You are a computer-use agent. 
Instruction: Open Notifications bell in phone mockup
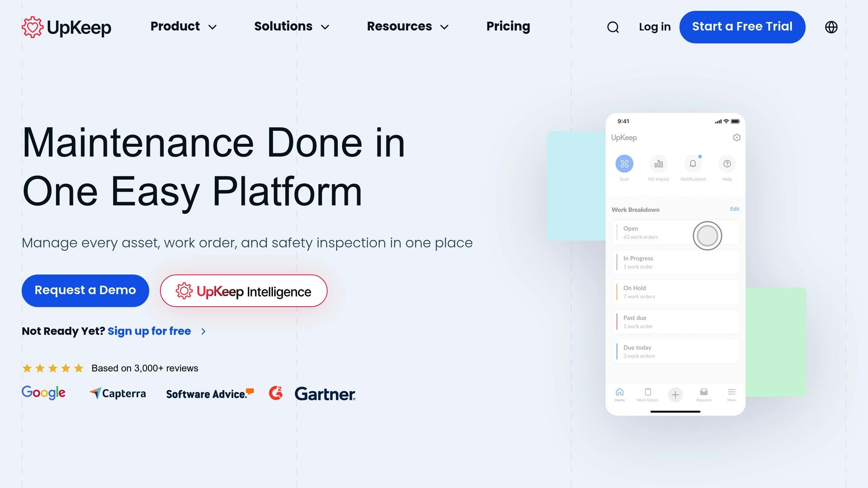tap(693, 164)
